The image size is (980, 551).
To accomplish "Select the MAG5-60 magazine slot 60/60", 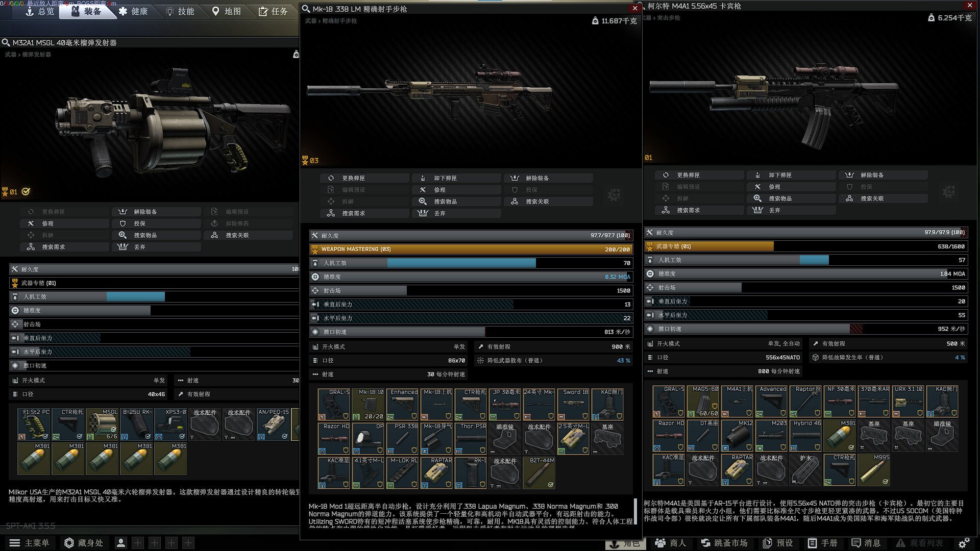I will (703, 401).
